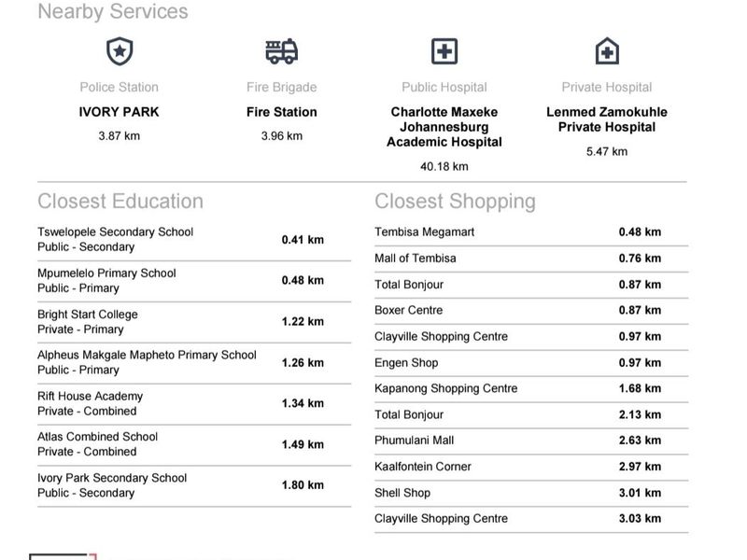Click the Private Hospital house icon

(x=607, y=50)
